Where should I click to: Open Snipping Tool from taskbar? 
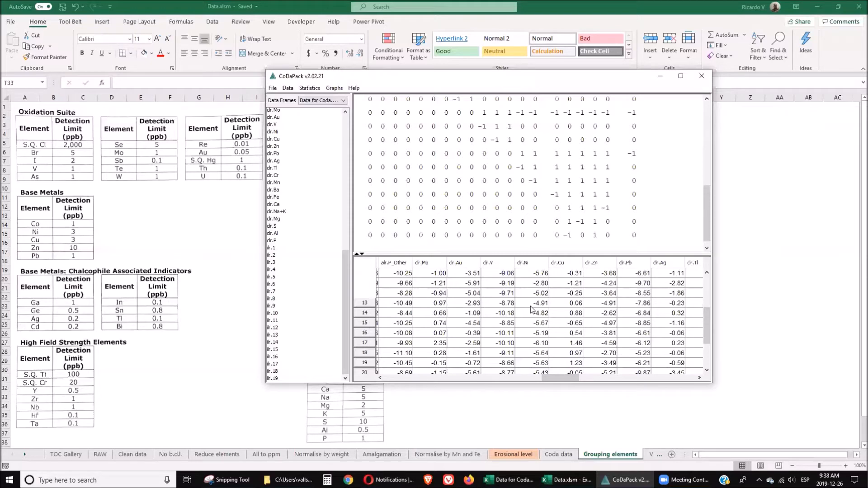point(227,480)
